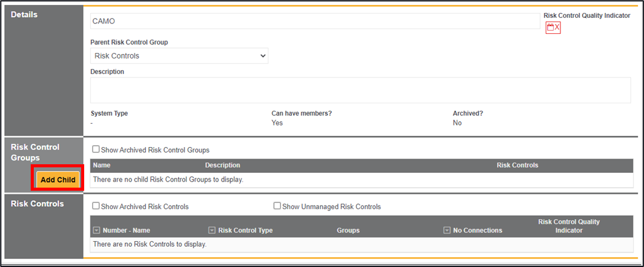
Task: Click Risk Control Quality Indicator column header
Action: [568, 226]
